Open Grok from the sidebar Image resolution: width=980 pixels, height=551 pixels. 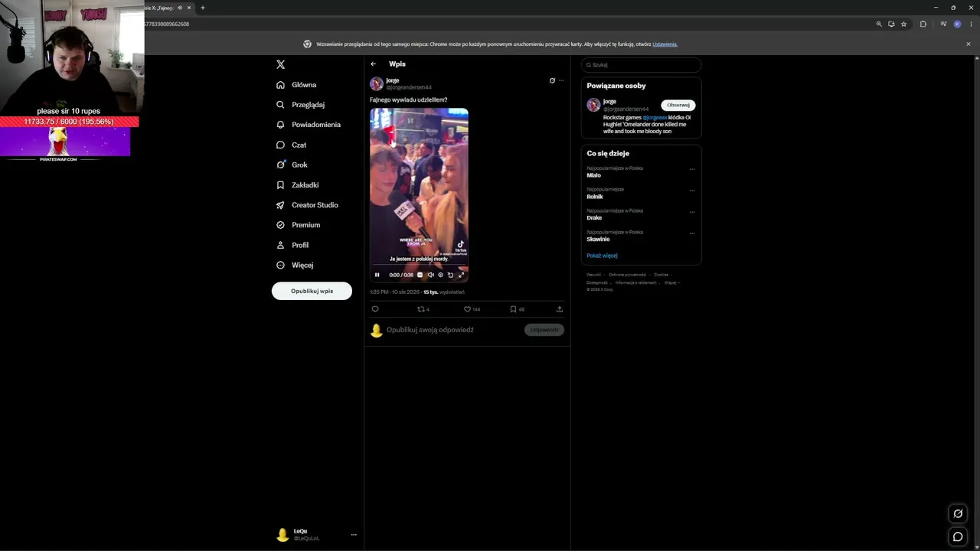[x=292, y=165]
